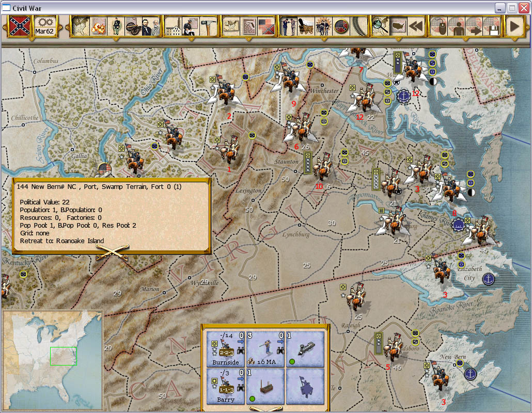Select the Barry leader unit card
This screenshot has width=532, height=413.
(226, 386)
